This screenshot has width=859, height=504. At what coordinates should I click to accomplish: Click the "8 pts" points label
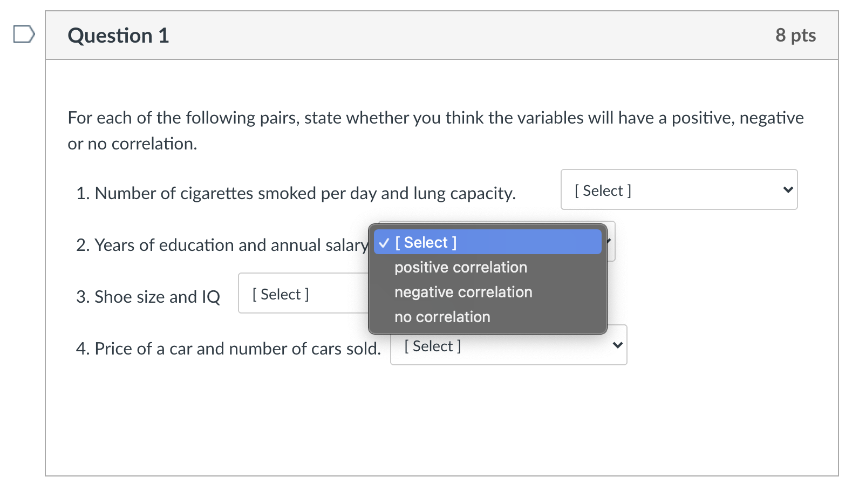click(795, 36)
